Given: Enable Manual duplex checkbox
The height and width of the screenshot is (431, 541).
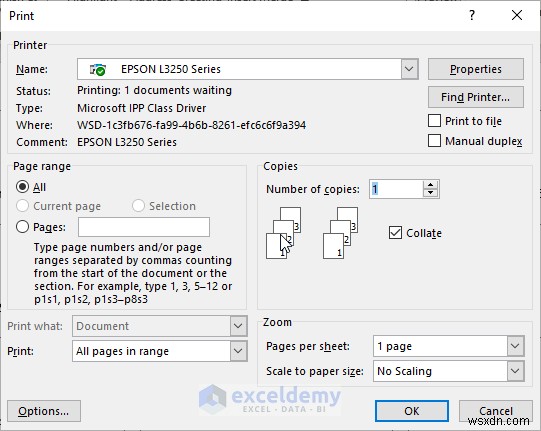Looking at the screenshot, I should [434, 141].
